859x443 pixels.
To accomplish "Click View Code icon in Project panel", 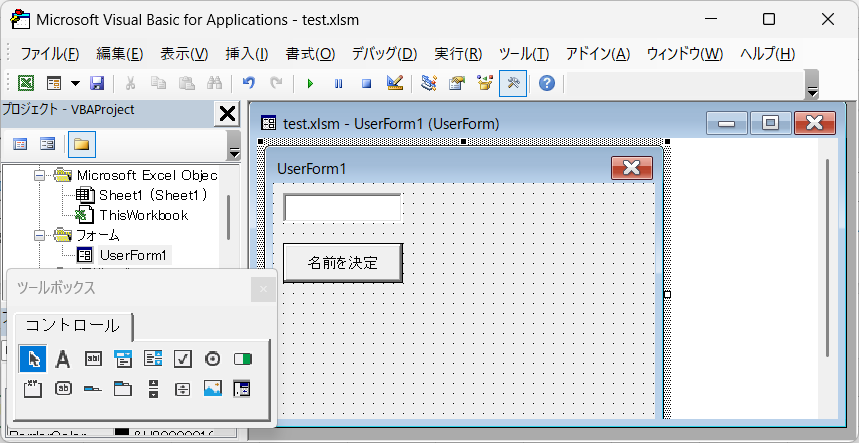I will [x=20, y=145].
